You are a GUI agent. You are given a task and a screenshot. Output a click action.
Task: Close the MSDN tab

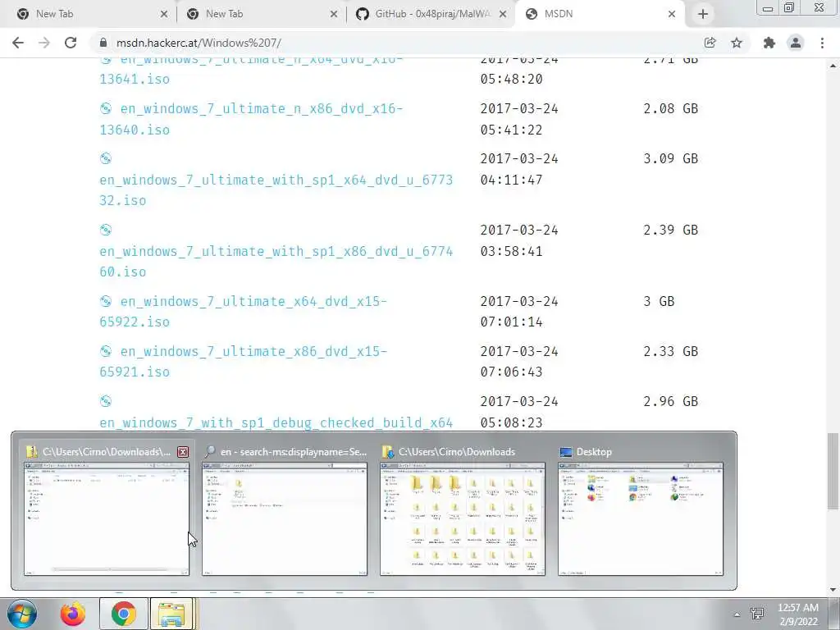pyautogui.click(x=672, y=15)
